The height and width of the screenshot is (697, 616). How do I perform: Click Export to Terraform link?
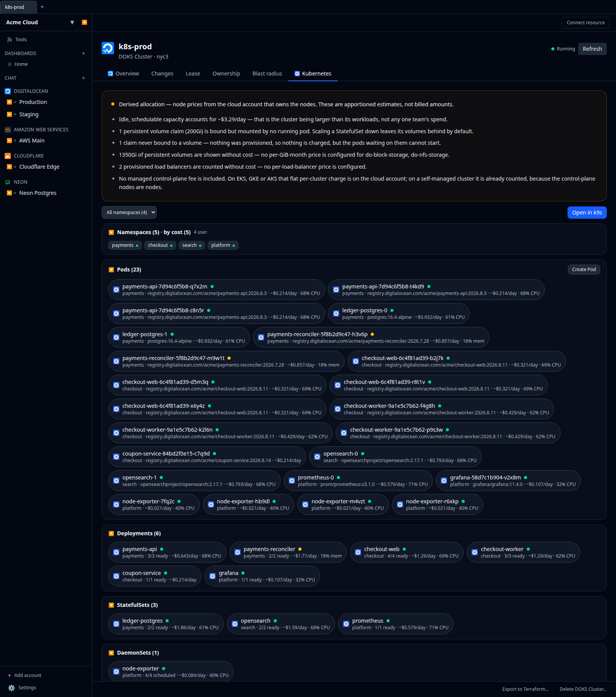click(x=526, y=689)
